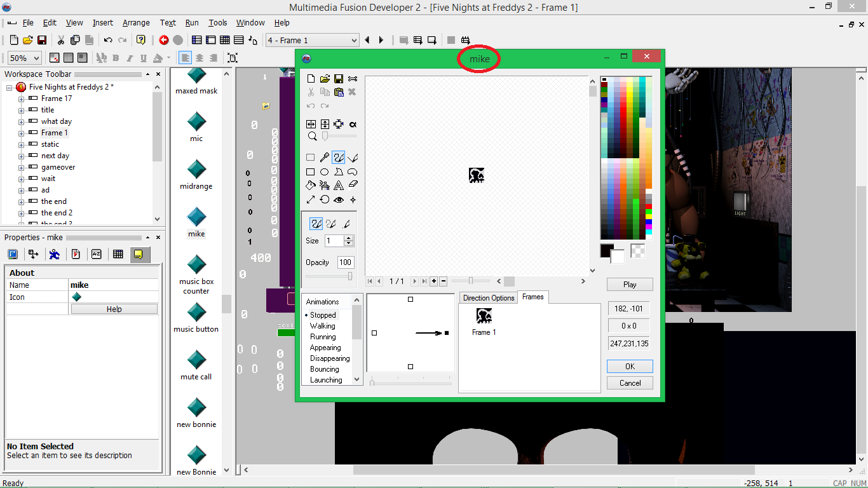Choose the line drawing tool
The height and width of the screenshot is (488, 868).
[x=353, y=157]
